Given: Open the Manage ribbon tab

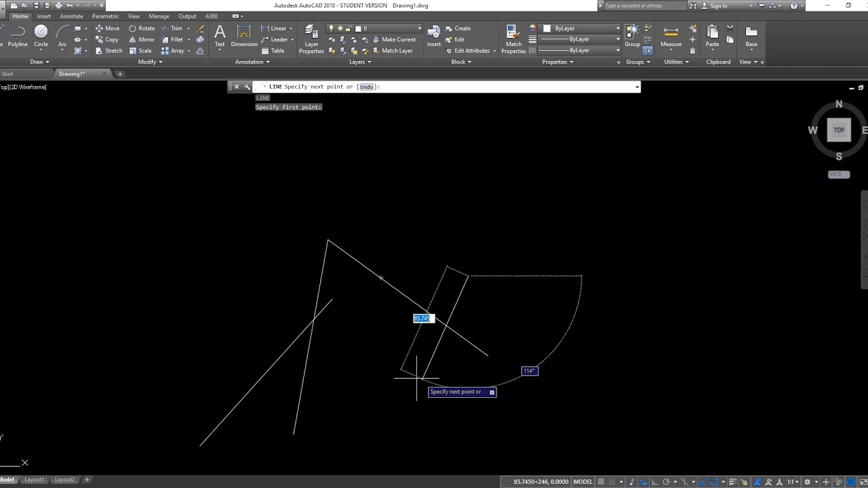Looking at the screenshot, I should click(x=159, y=16).
